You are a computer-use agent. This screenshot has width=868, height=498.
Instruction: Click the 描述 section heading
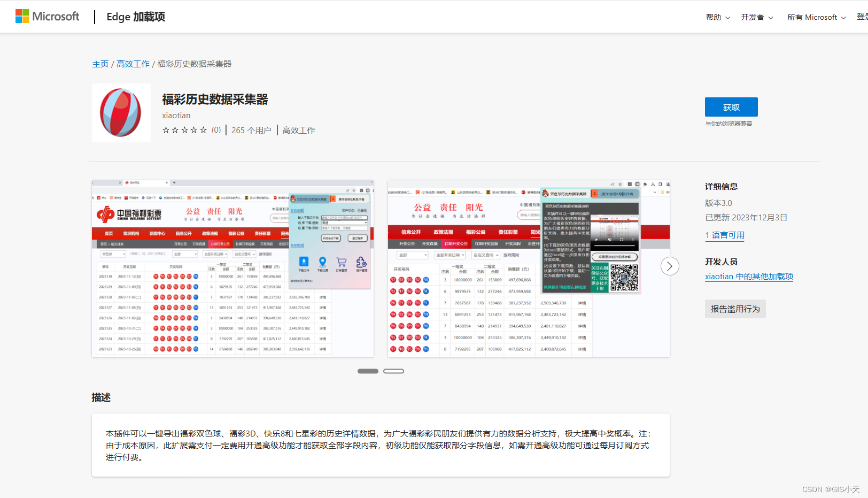tap(101, 397)
